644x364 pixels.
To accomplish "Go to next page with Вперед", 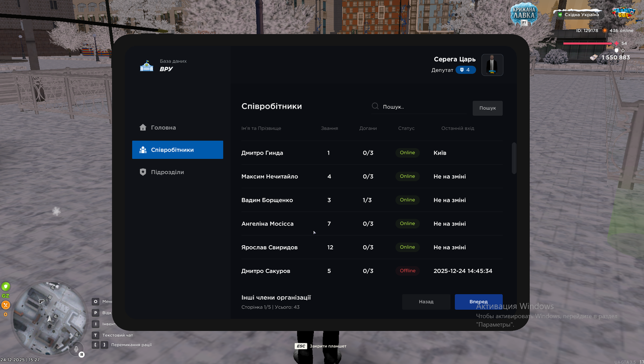I will coord(478,302).
